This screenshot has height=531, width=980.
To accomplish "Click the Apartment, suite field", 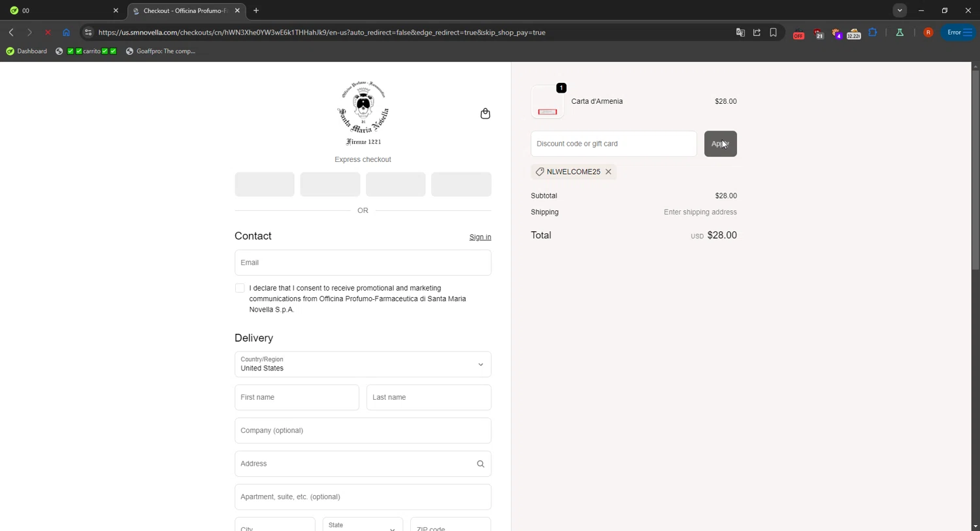I will 363,497.
